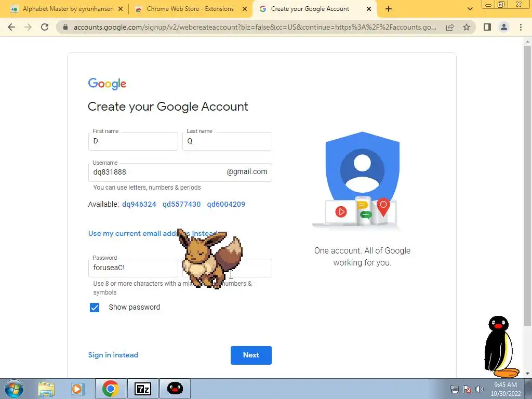Open 7-Zip from the taskbar
This screenshot has width=532, height=399.
click(142, 389)
